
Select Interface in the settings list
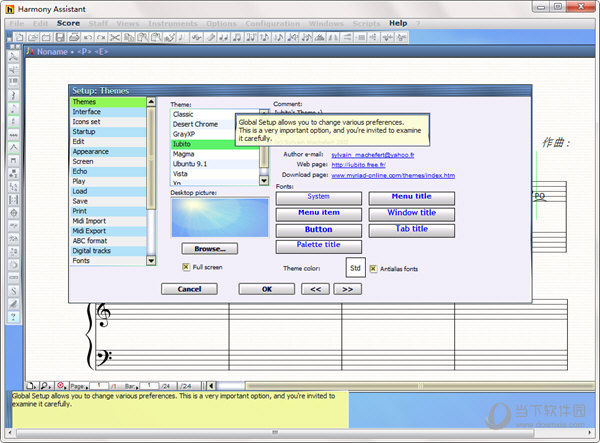pos(108,112)
